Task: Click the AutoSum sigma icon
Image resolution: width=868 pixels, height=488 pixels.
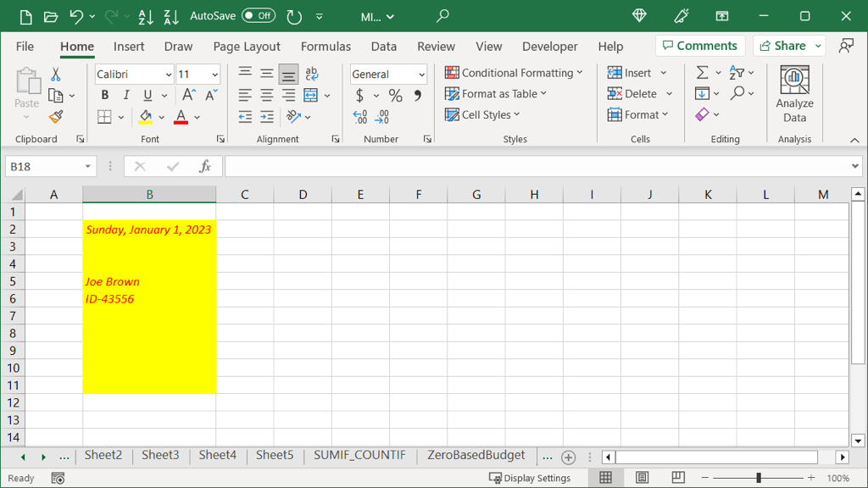Action: 702,74
